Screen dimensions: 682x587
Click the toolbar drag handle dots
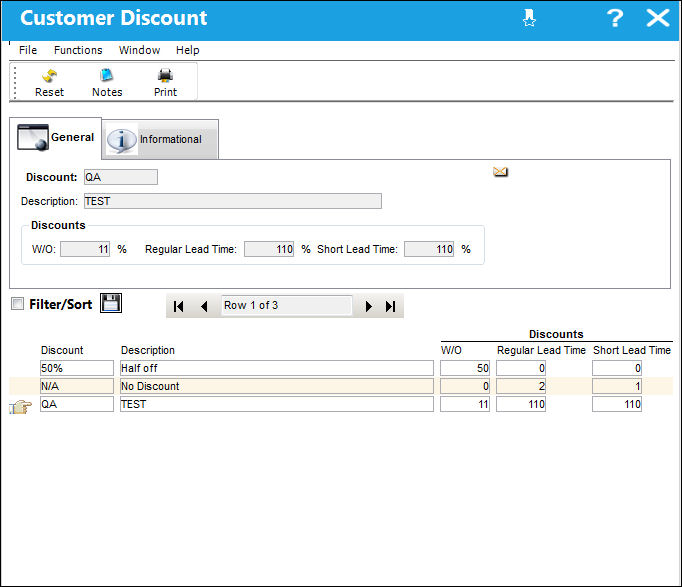point(15,83)
